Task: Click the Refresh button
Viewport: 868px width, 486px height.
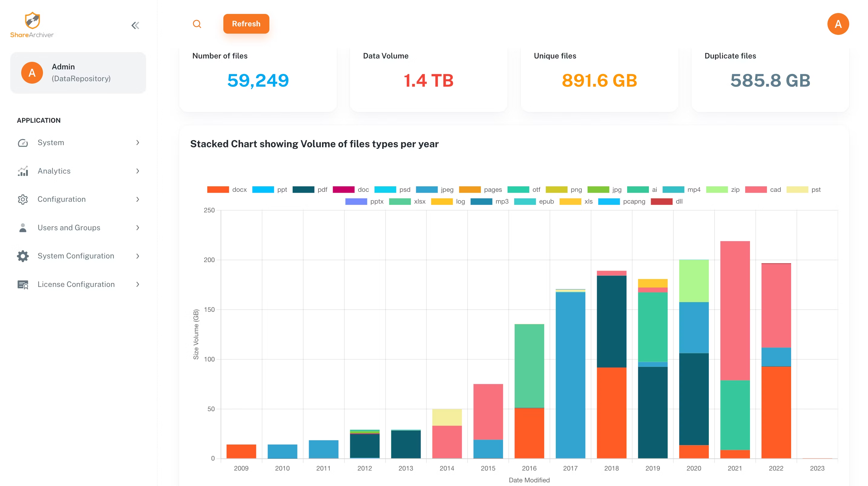Action: 246,24
